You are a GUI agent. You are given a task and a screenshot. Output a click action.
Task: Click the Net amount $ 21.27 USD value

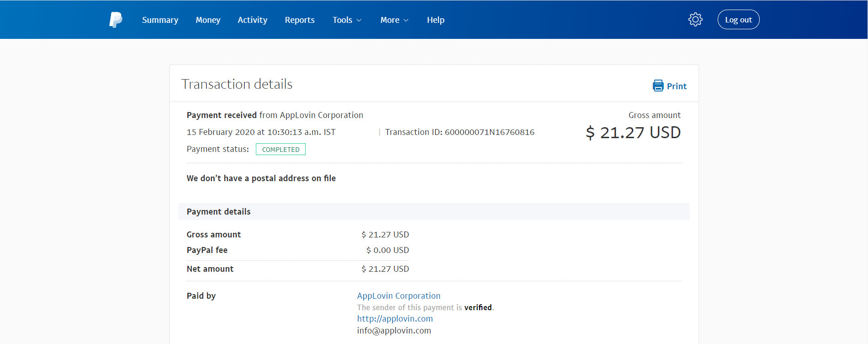pos(385,269)
